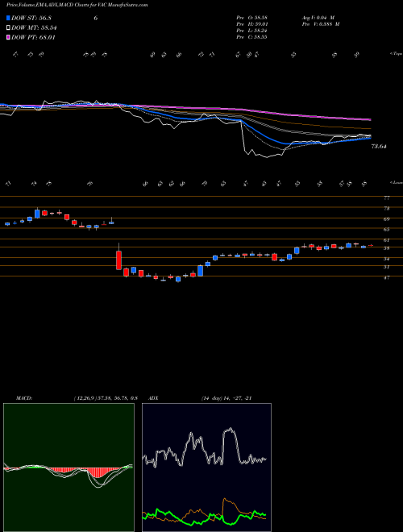The width and height of the screenshot is (403, 532).
Task: Click the 61 price axis label
Action: tap(387, 240)
